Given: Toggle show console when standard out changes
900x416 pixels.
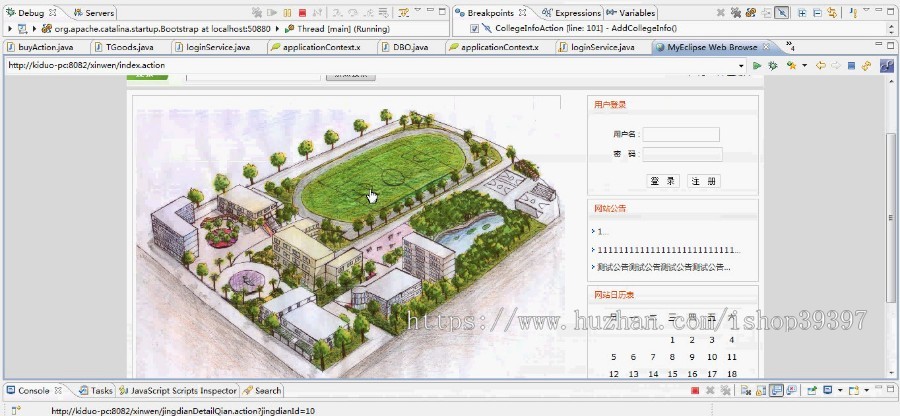Looking at the screenshot, I should [x=777, y=391].
